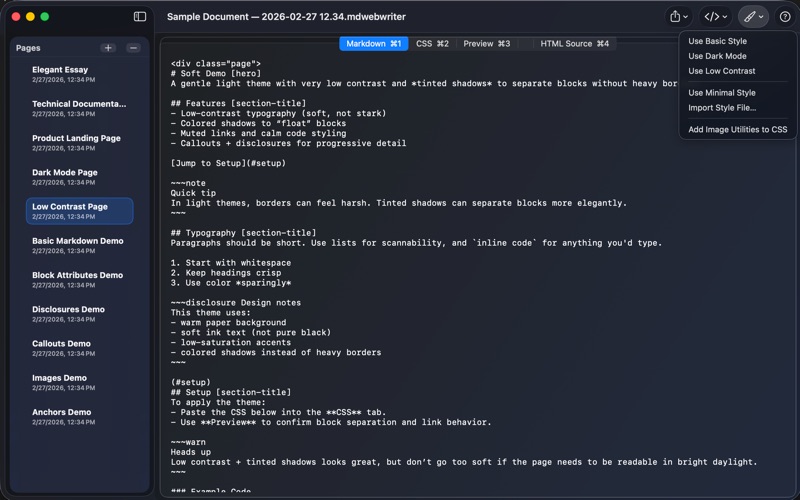Click the '~~~note' line in editor

point(188,183)
